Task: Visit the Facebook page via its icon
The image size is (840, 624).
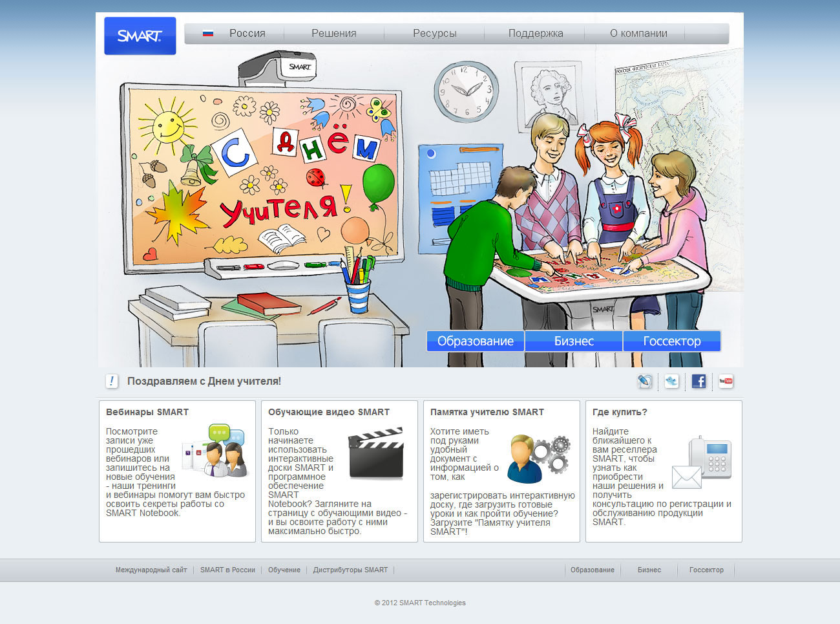Action: click(x=698, y=382)
